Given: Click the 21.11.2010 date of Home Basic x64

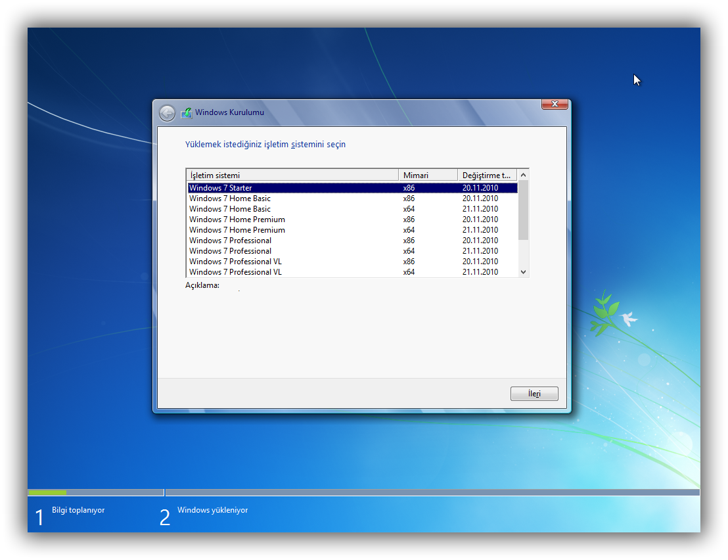Looking at the screenshot, I should pos(480,209).
